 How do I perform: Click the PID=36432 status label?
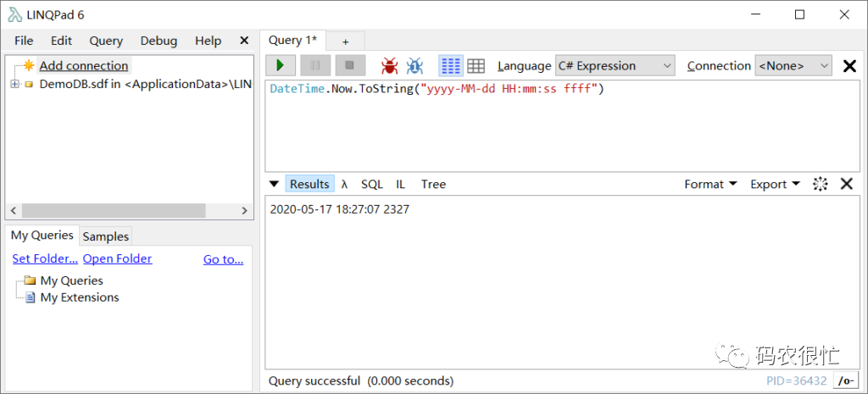point(797,380)
